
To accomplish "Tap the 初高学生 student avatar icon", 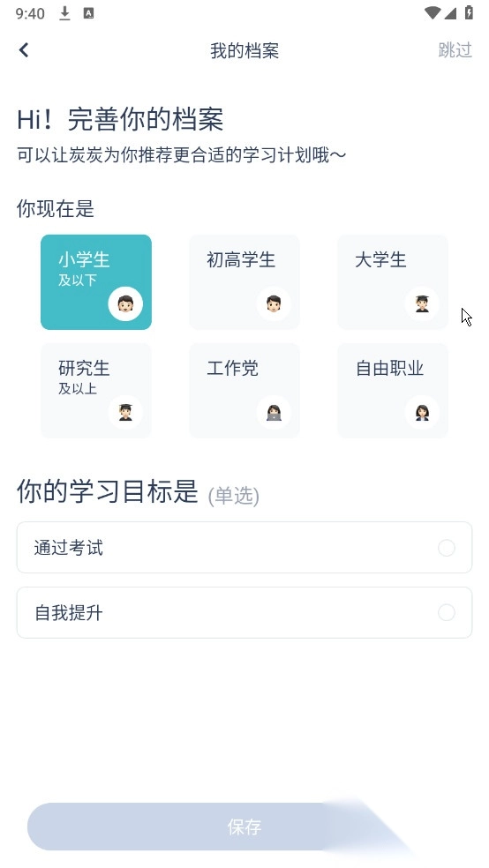I will pos(274,304).
